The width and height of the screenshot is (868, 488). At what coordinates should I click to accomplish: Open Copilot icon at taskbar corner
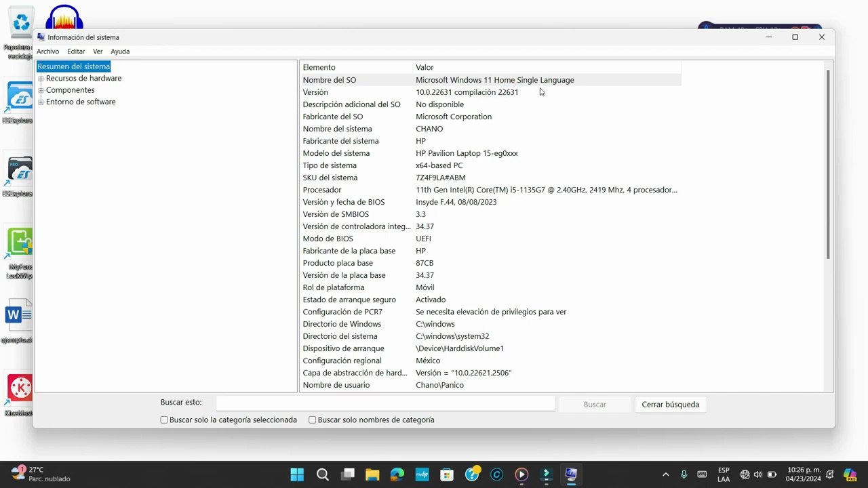tap(850, 474)
